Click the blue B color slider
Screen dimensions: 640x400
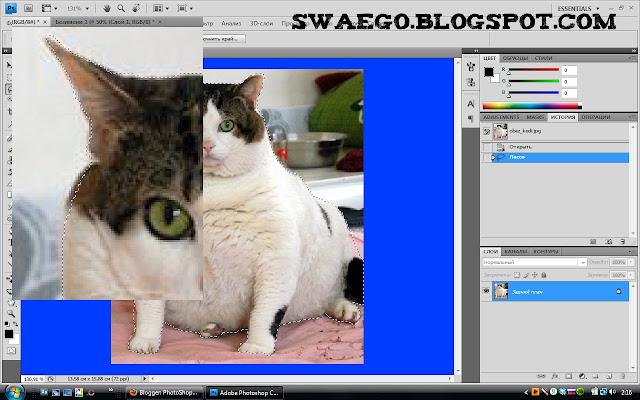pyautogui.click(x=533, y=93)
